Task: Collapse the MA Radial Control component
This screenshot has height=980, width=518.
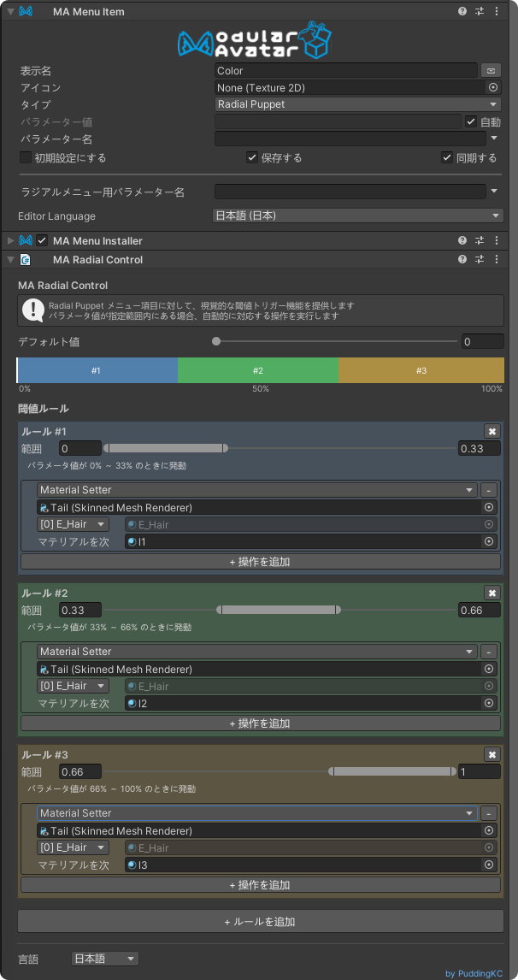Action: click(10, 259)
